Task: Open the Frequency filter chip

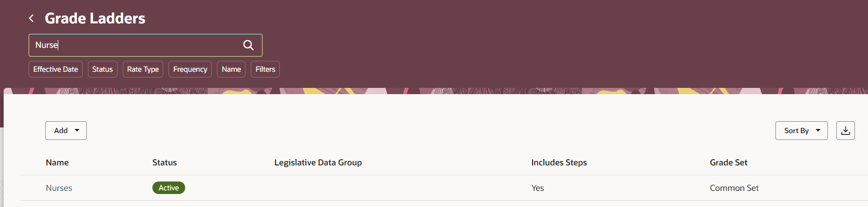Action: [x=190, y=69]
